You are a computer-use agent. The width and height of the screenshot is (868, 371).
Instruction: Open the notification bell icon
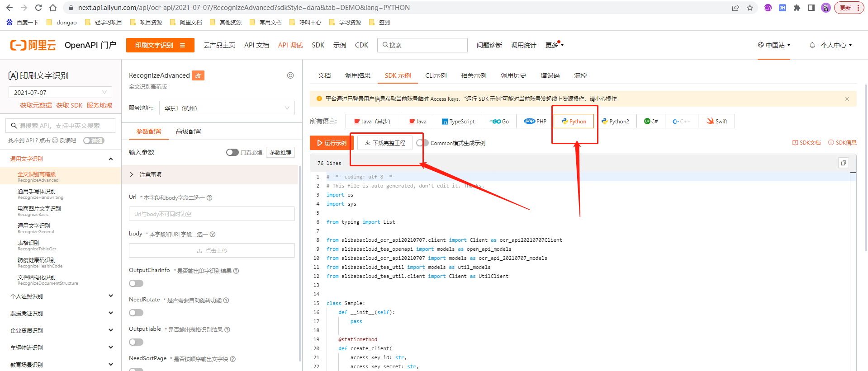pos(812,45)
